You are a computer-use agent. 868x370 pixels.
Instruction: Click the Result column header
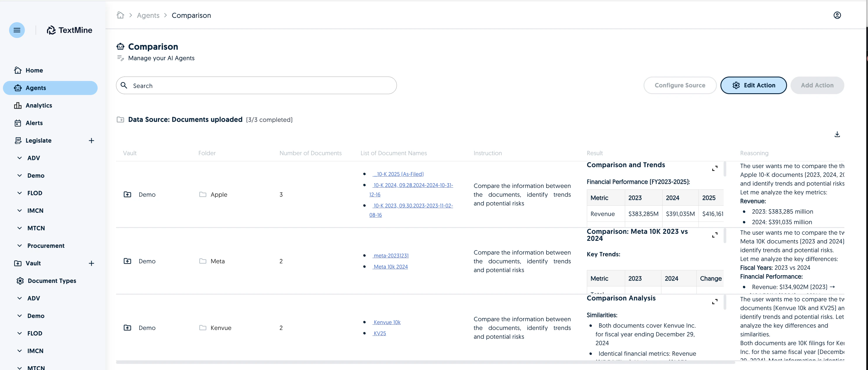coord(594,153)
